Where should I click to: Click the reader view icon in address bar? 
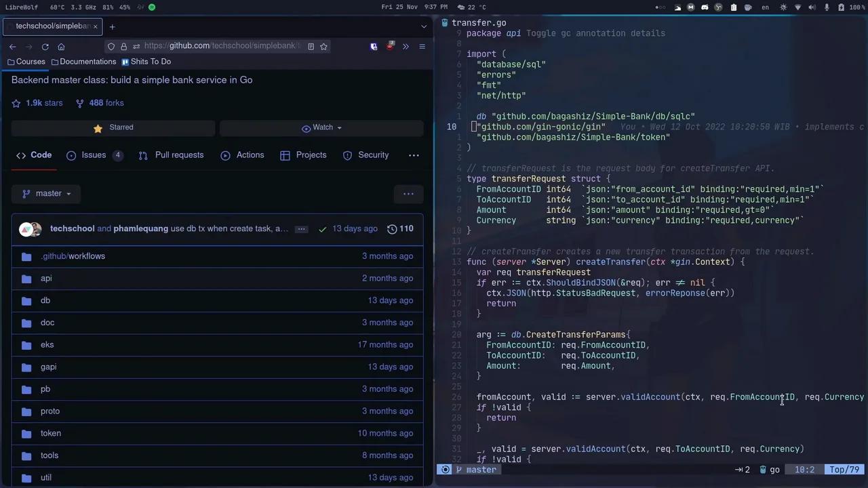click(311, 46)
